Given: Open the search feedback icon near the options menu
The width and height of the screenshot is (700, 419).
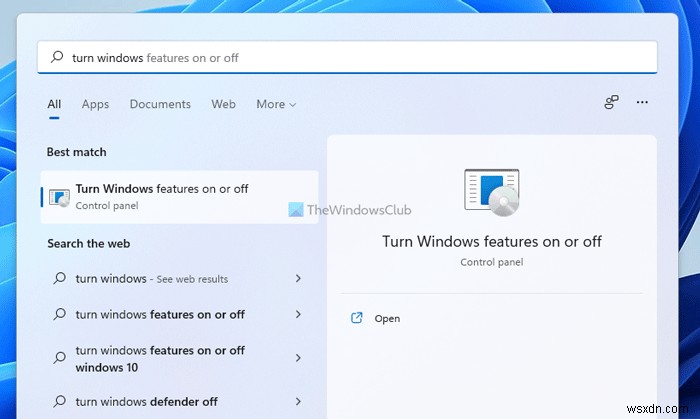Looking at the screenshot, I should 611,102.
